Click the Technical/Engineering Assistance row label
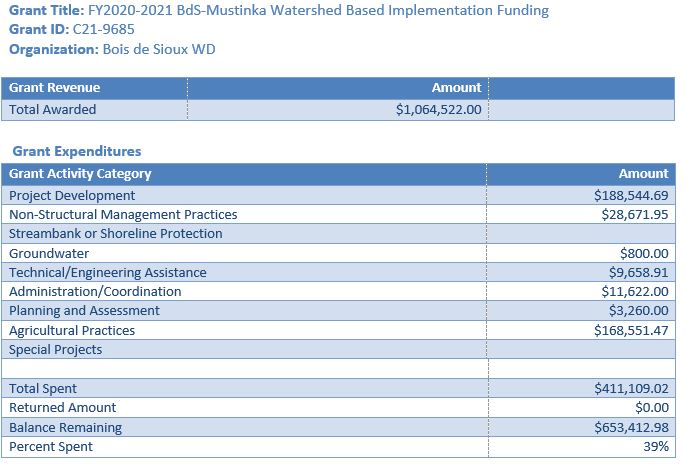Image resolution: width=687 pixels, height=470 pixels. (x=108, y=272)
